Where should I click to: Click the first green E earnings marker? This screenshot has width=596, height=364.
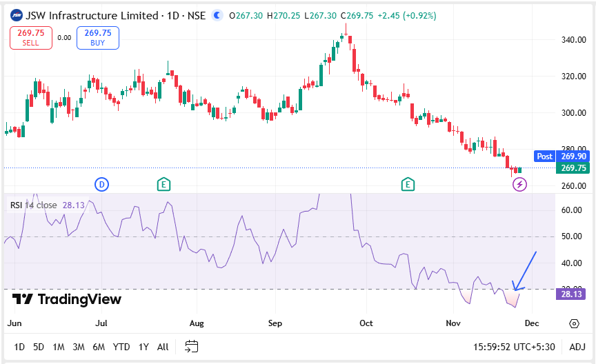click(163, 184)
